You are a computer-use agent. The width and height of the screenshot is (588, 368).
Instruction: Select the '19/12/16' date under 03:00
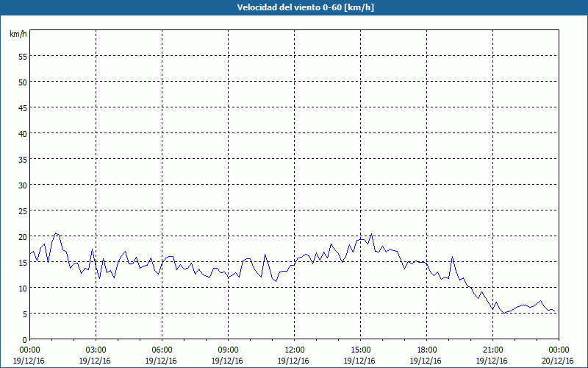95,361
